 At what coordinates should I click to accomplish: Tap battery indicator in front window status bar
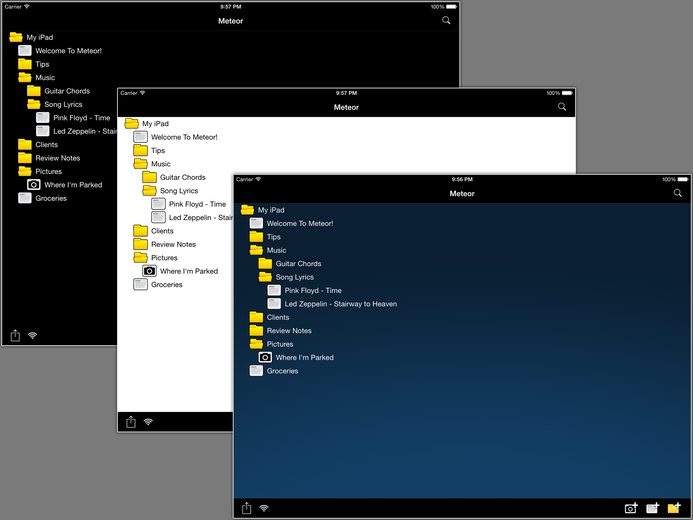[683, 179]
